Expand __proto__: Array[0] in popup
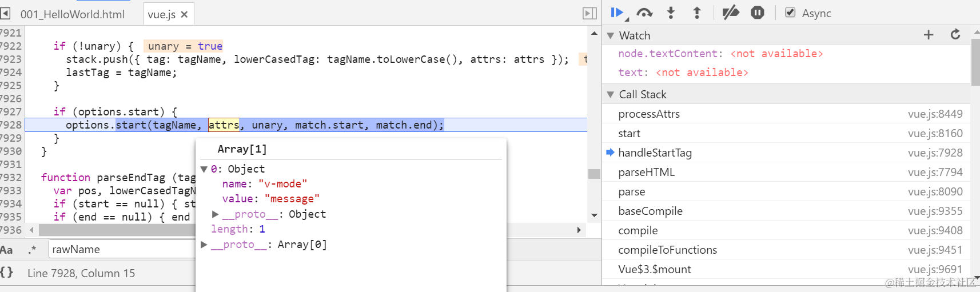Viewport: 980px width, 292px height. pos(204,245)
